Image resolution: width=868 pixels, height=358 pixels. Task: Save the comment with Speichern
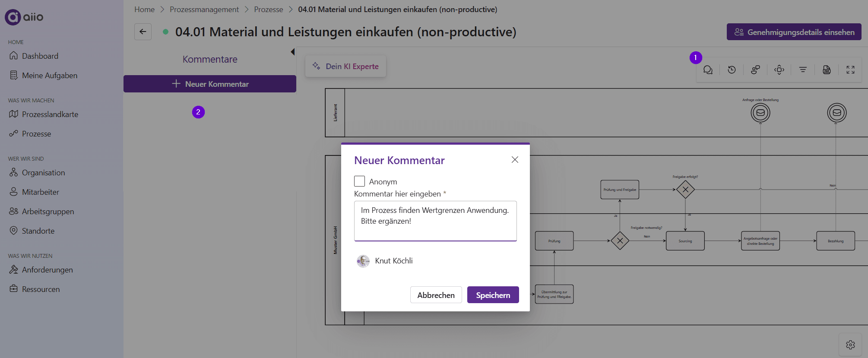(x=493, y=295)
